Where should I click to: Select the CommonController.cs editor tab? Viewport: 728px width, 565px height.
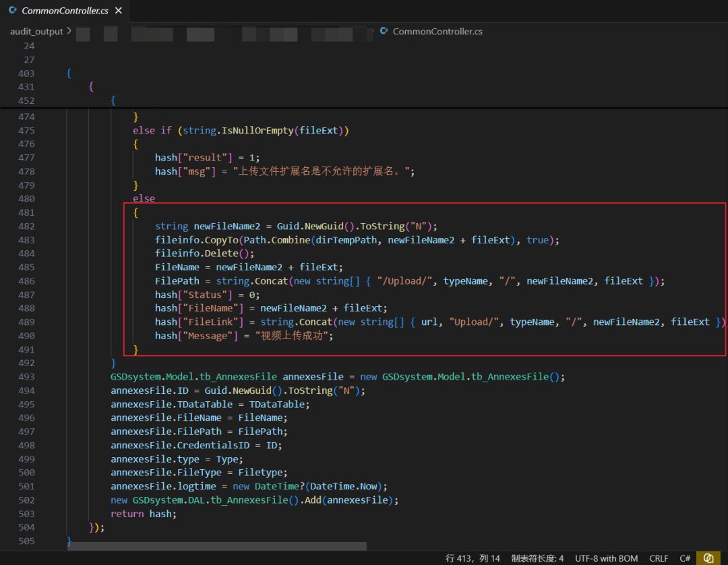pos(65,11)
